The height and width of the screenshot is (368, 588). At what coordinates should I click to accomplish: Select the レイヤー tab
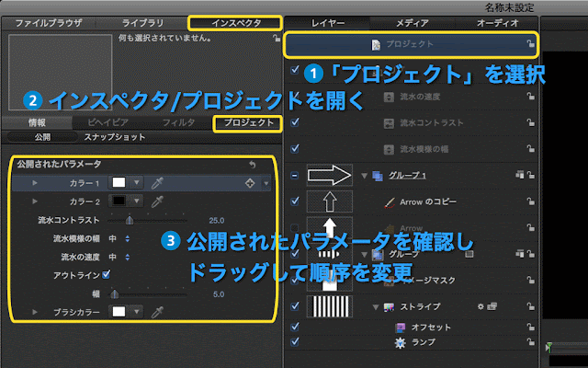tap(328, 23)
